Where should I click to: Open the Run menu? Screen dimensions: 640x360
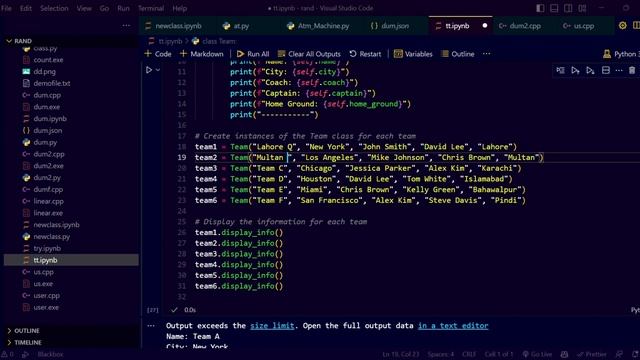pos(123,8)
